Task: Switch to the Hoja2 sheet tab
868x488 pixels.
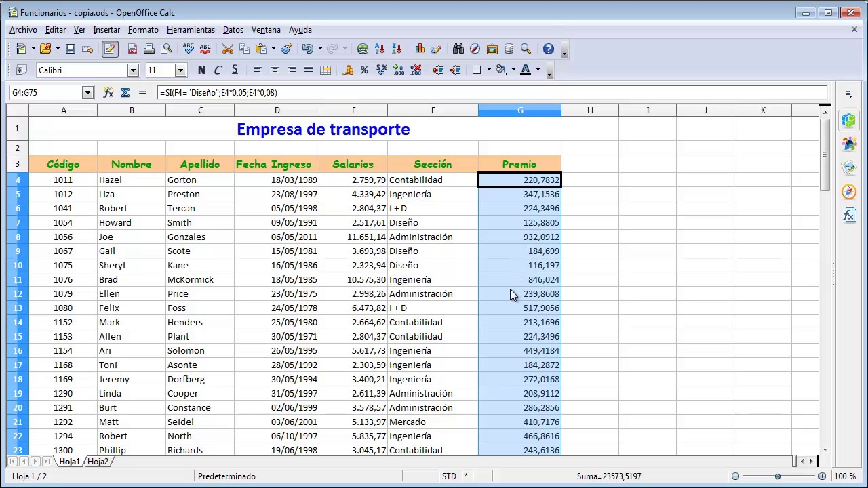Action: 98,462
